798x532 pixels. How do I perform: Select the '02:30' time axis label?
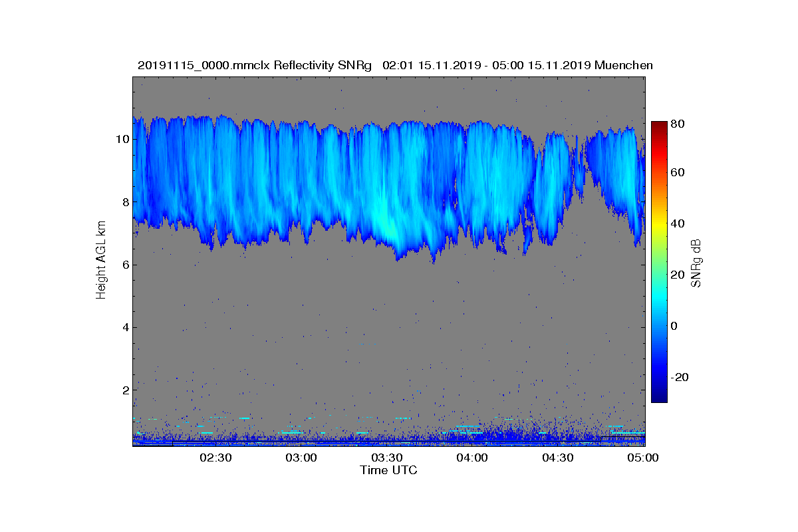coord(215,458)
